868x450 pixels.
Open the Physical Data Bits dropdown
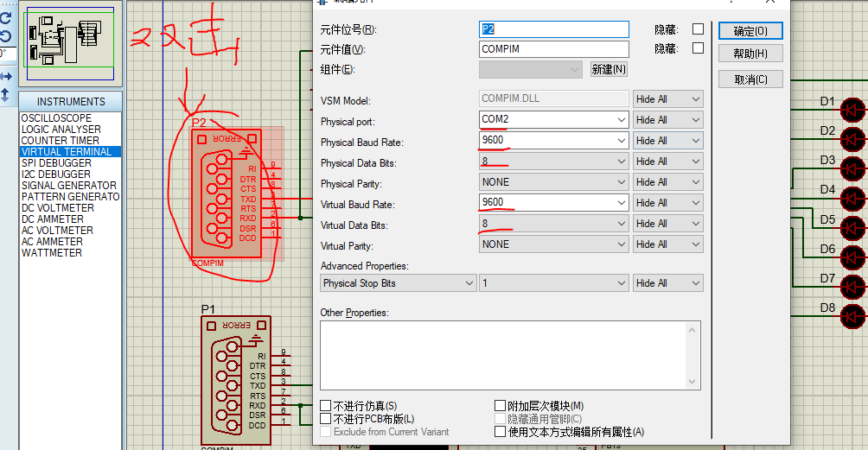click(553, 162)
